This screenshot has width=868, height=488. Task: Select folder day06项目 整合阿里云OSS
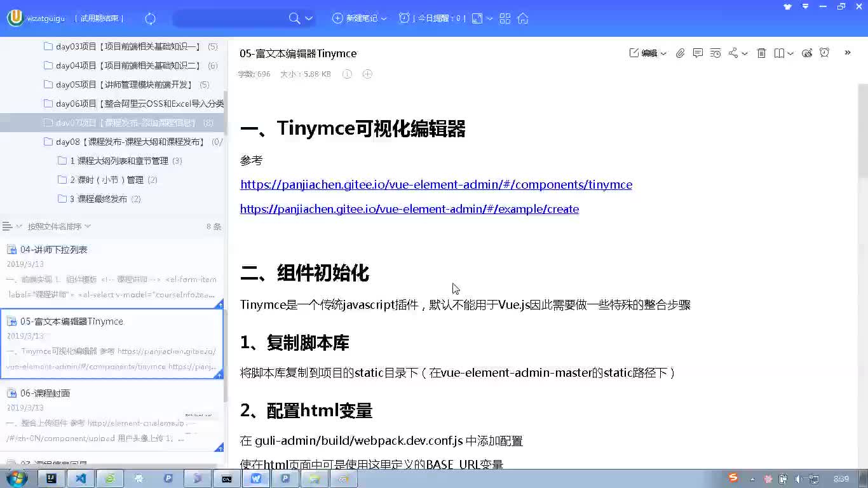coord(133,104)
